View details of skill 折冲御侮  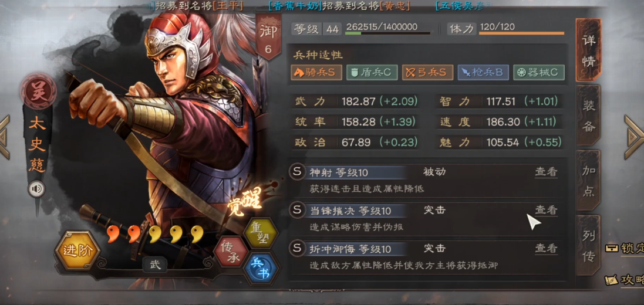pos(546,248)
